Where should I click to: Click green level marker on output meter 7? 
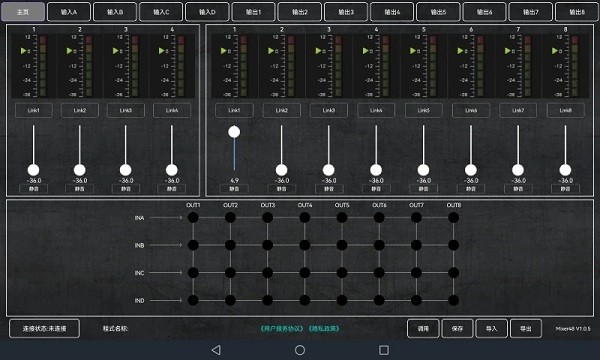[507, 50]
